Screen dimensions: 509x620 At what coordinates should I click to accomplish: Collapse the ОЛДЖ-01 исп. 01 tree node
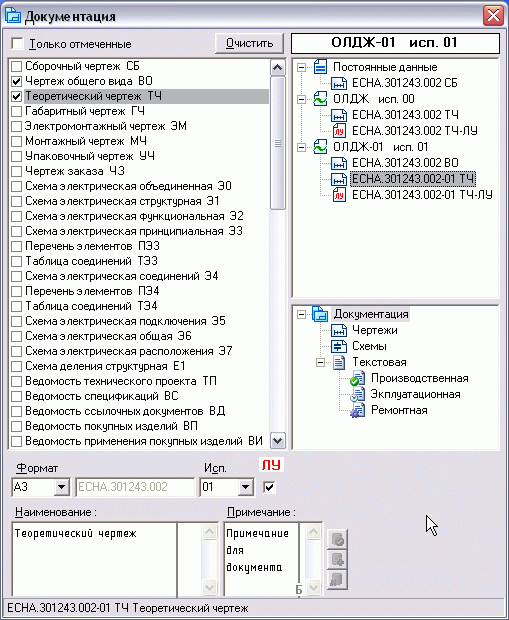[x=302, y=147]
